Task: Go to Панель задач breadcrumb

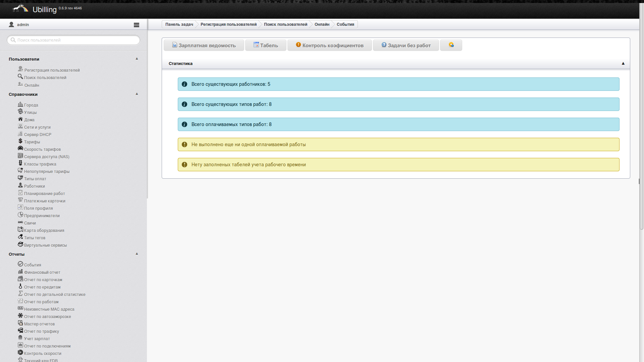Action: [x=179, y=24]
